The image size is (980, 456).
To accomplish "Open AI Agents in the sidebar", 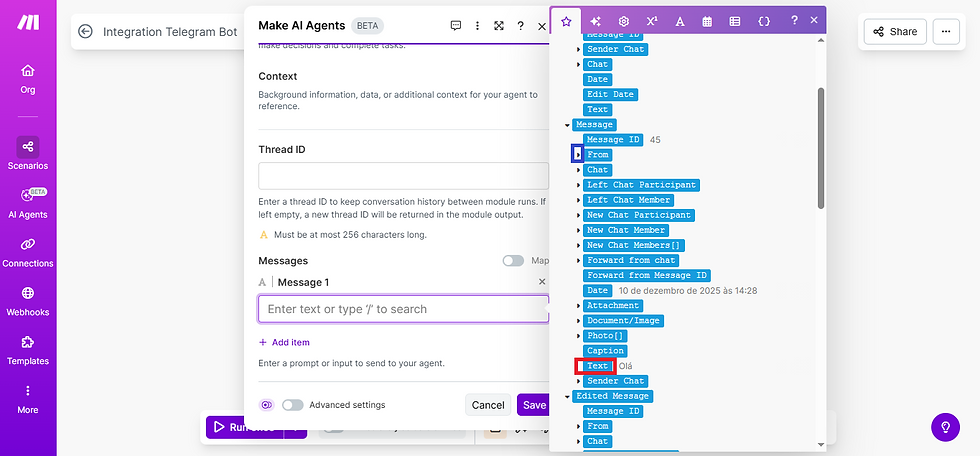I will pos(28,203).
